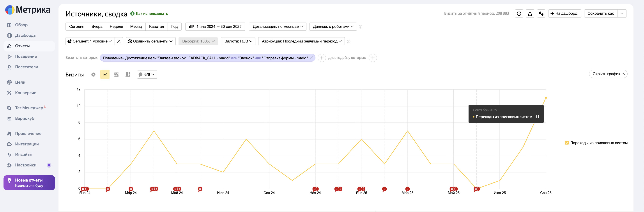The height and width of the screenshot is (212, 644).
Task: Open Сравнить сегменты dropdown
Action: (150, 41)
